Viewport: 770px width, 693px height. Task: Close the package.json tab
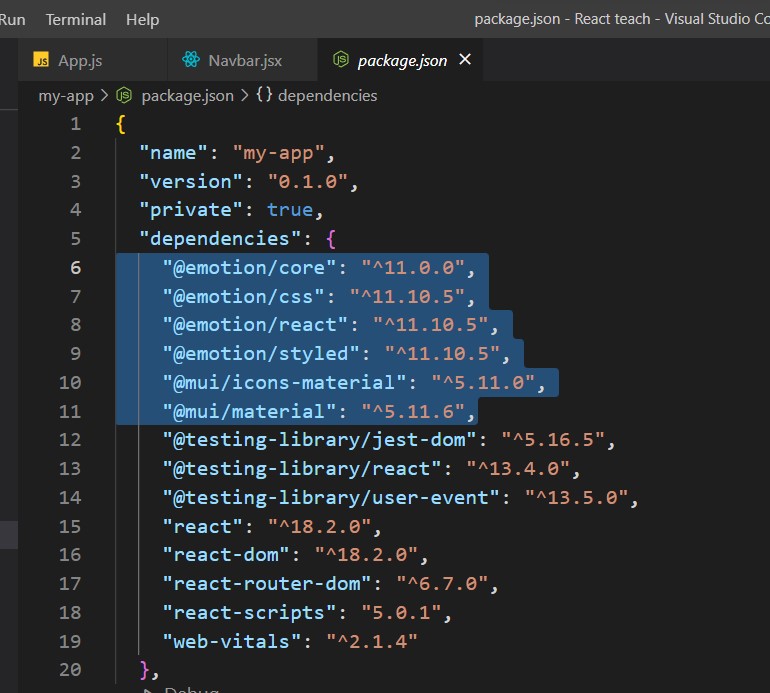(465, 59)
